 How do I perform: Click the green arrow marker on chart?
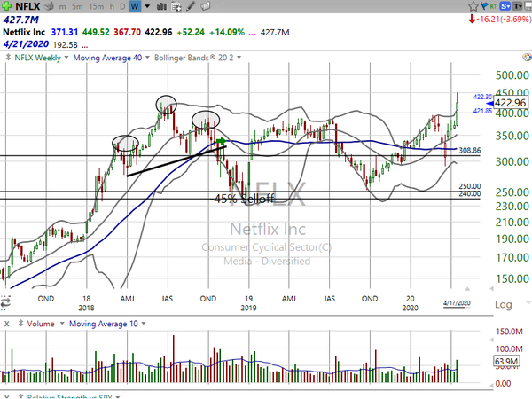221,140
